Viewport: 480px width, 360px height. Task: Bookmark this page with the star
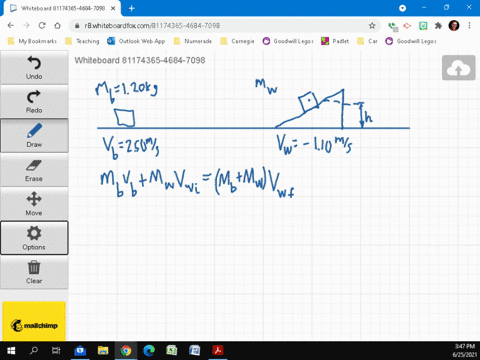(372, 25)
